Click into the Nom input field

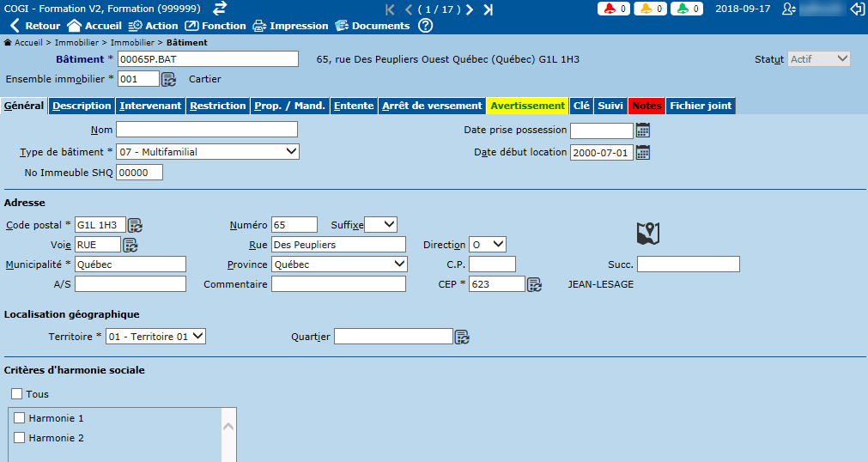(207, 130)
